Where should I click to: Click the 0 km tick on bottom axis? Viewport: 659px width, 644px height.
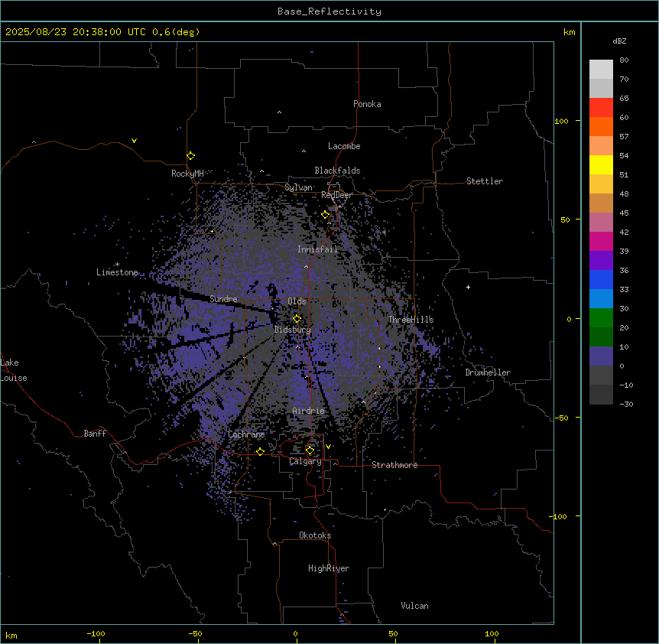click(295, 633)
